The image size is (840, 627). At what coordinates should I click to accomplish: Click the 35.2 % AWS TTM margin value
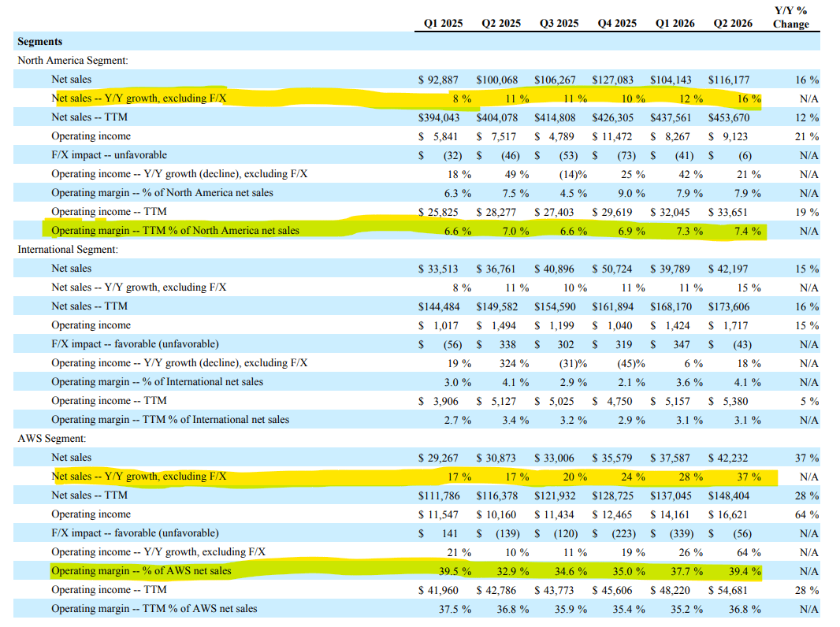(687, 610)
